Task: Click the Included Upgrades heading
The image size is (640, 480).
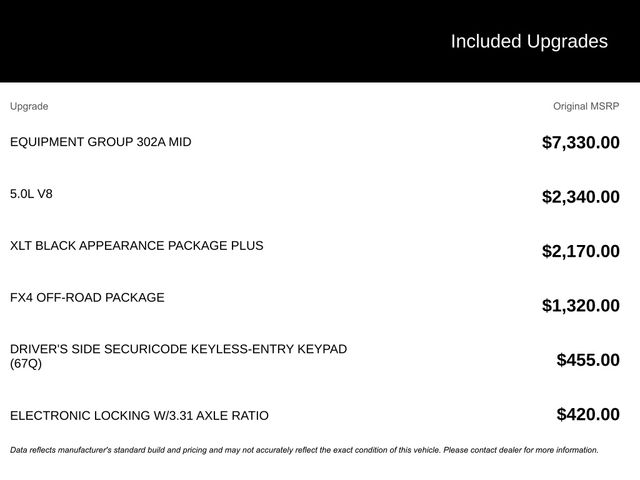Action: tap(528, 41)
